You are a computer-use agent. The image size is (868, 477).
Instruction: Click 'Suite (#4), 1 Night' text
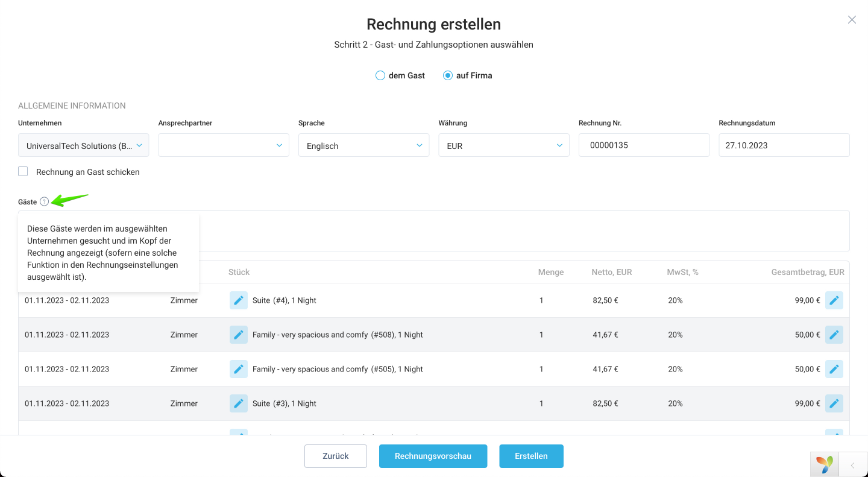click(x=285, y=300)
